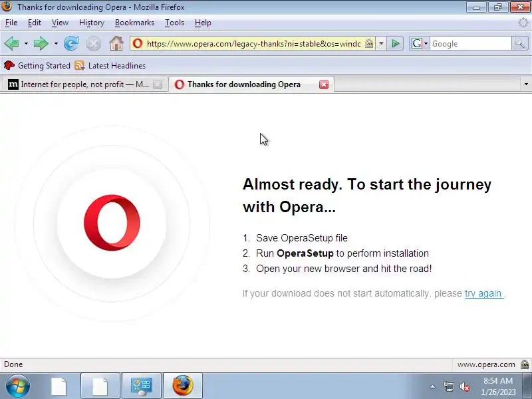Click the magnifier Search button
The height and width of the screenshot is (399, 532).
coord(519,43)
